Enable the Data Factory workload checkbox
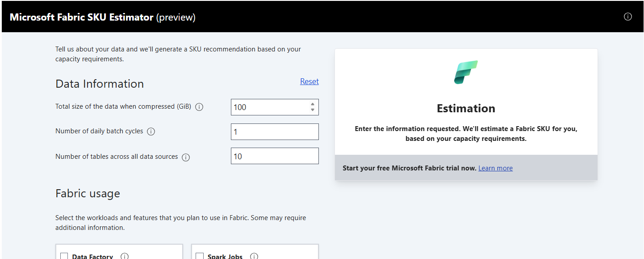Screen dimensions: 644x259 coord(64,256)
